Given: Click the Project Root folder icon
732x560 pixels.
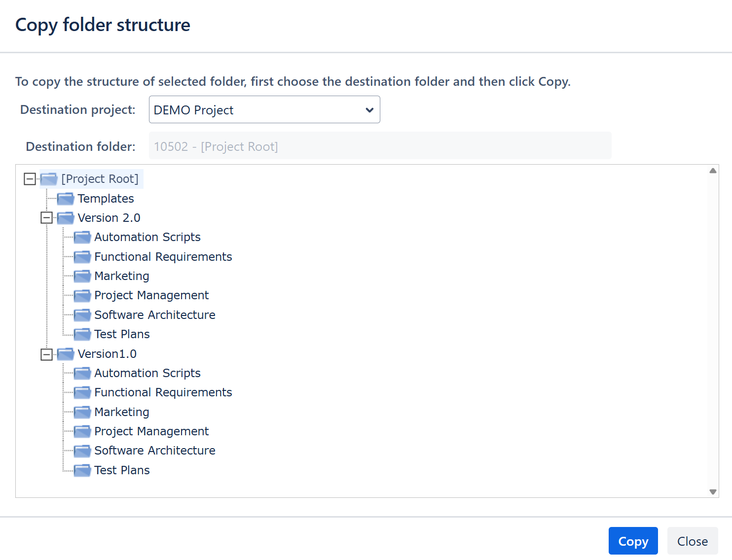Looking at the screenshot, I should [x=49, y=179].
